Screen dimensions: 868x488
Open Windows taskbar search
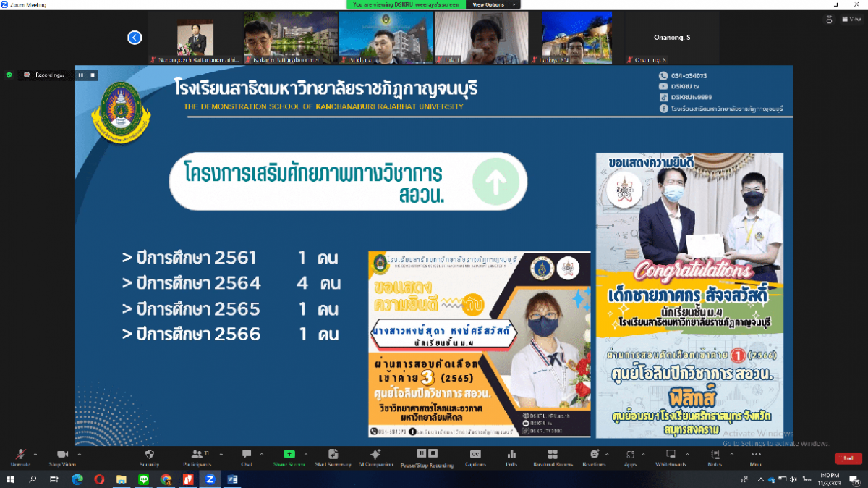pos(33,479)
